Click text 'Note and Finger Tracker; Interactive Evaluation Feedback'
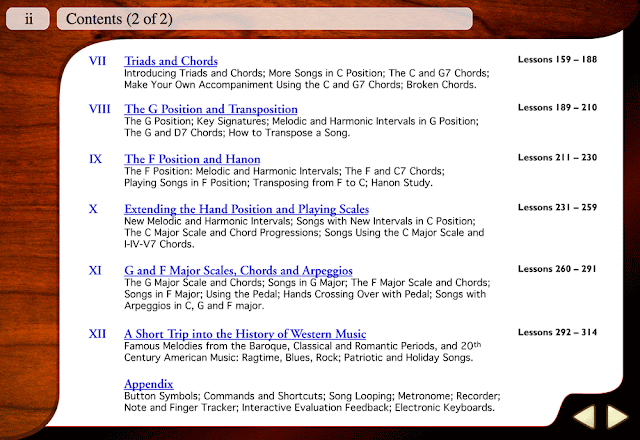 coord(309,407)
